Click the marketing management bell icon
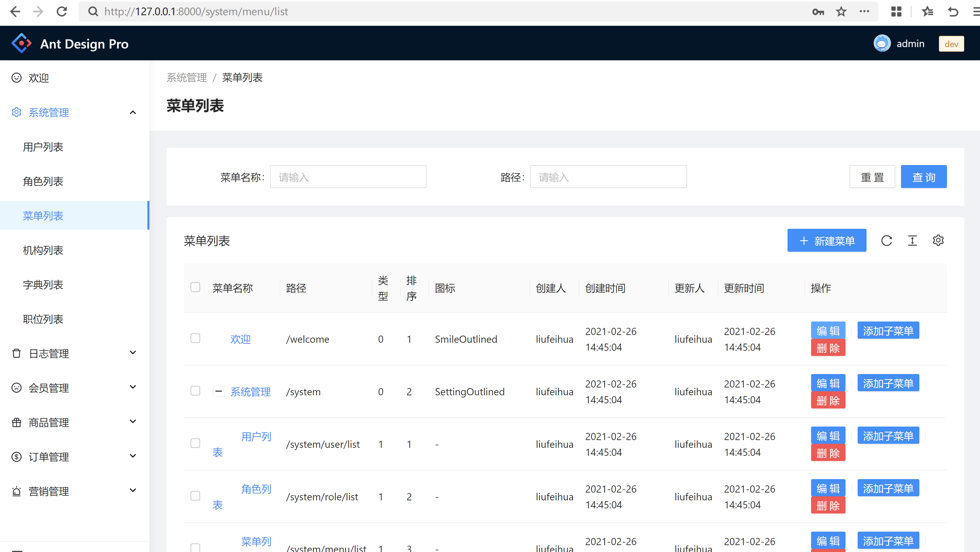 (x=16, y=491)
